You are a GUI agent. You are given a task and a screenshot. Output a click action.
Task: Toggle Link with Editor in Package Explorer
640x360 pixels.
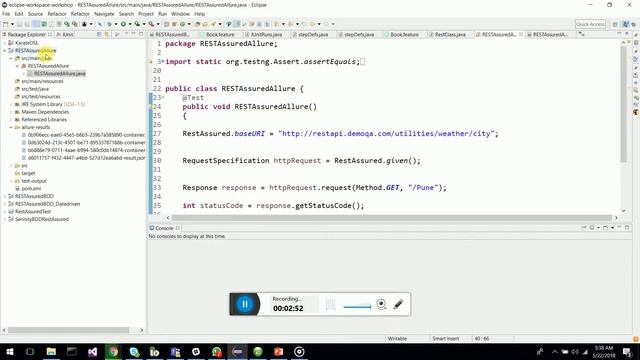(x=107, y=34)
